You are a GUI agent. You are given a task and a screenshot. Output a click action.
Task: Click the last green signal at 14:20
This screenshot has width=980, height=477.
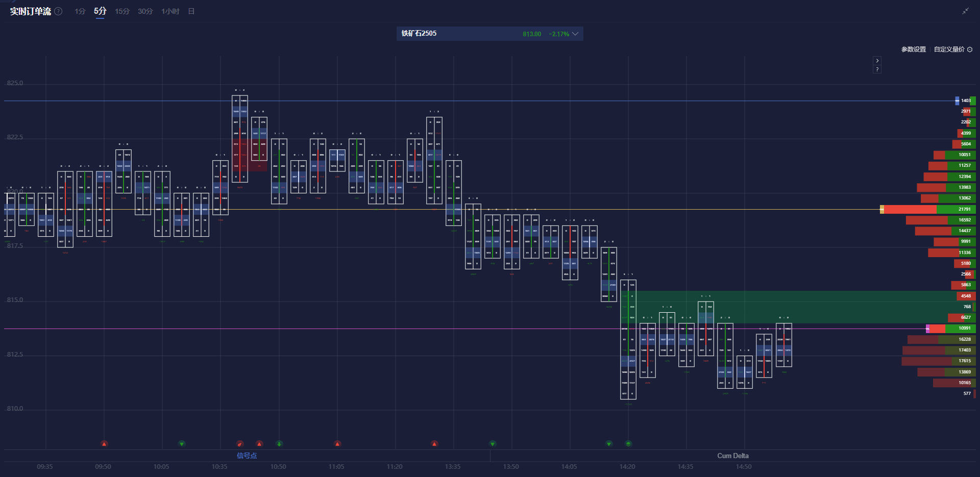[x=628, y=444]
